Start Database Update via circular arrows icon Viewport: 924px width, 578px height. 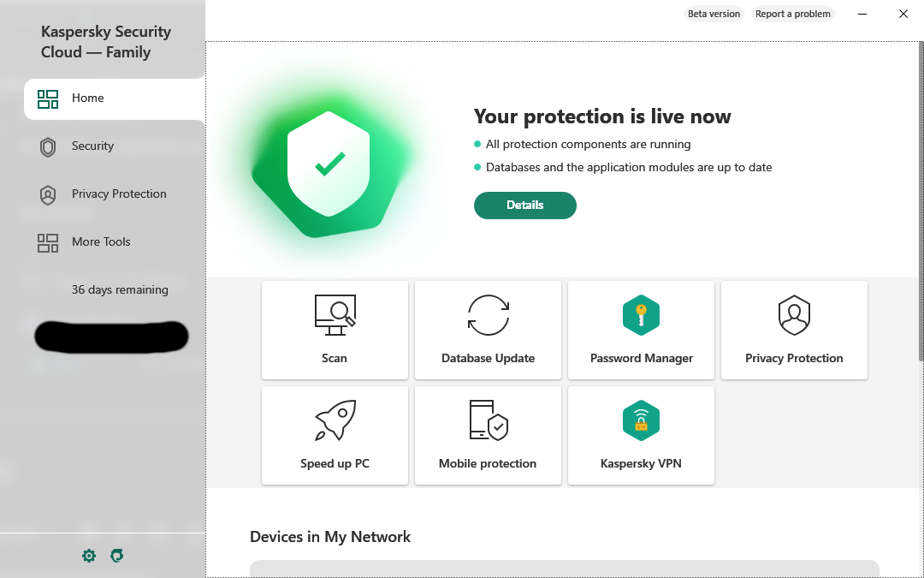coord(488,315)
